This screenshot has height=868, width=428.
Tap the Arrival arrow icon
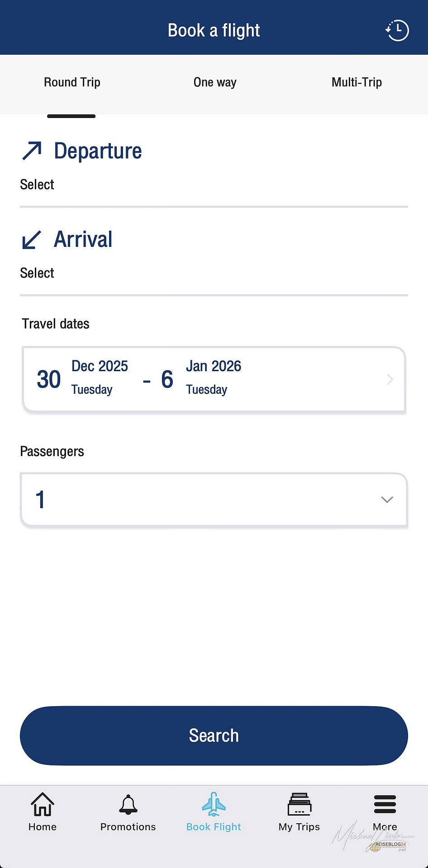32,240
